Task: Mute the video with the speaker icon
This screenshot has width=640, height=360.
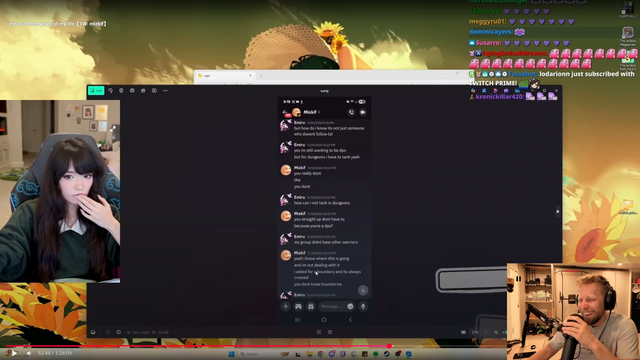Action: (29, 353)
